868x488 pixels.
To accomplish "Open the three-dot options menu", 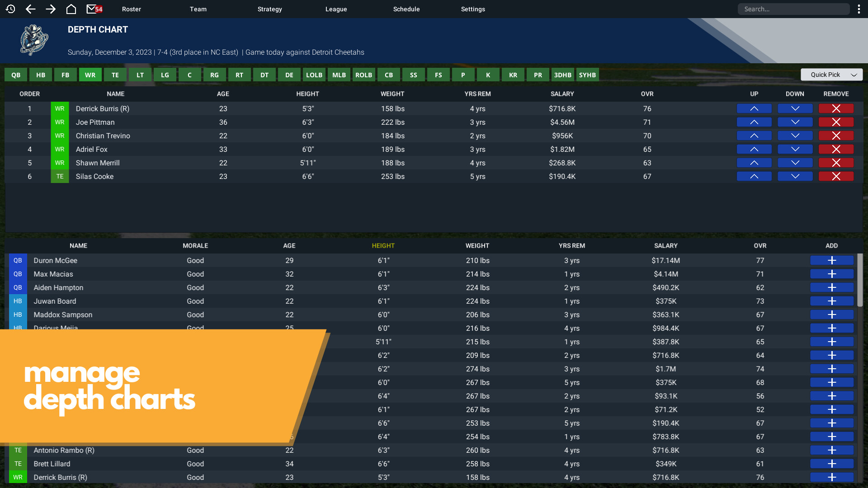I will [x=859, y=9].
